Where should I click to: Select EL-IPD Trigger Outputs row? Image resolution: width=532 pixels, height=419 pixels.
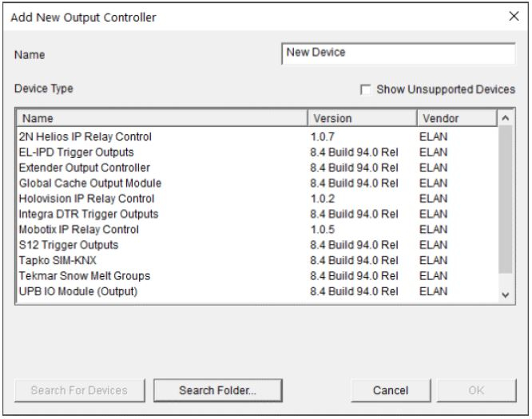coord(257,152)
